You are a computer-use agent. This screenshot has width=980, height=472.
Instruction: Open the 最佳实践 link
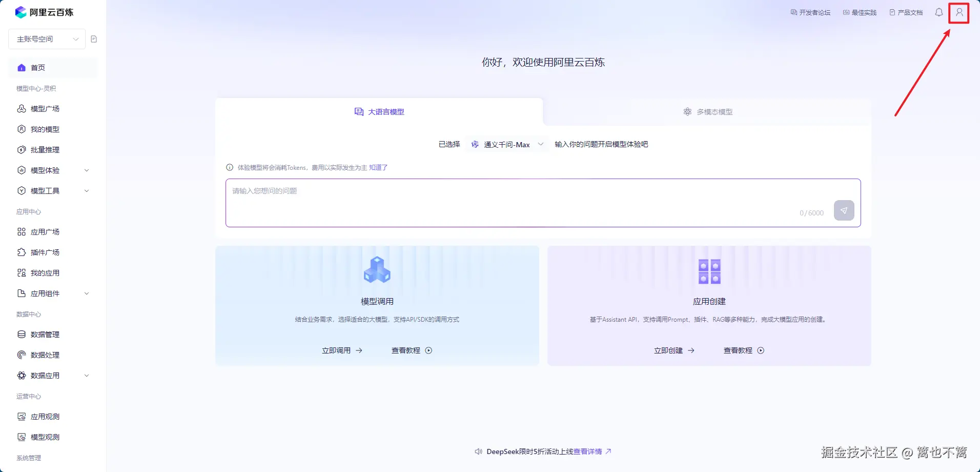point(860,12)
